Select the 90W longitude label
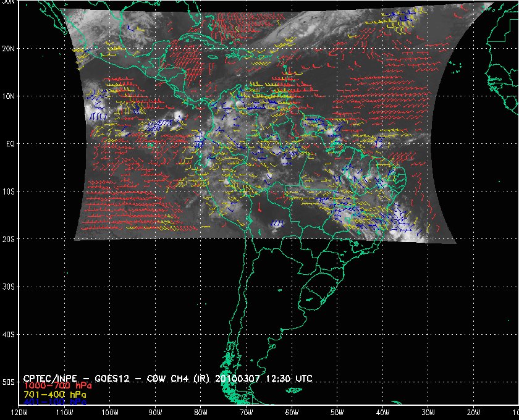The image size is (519, 420). click(x=155, y=413)
